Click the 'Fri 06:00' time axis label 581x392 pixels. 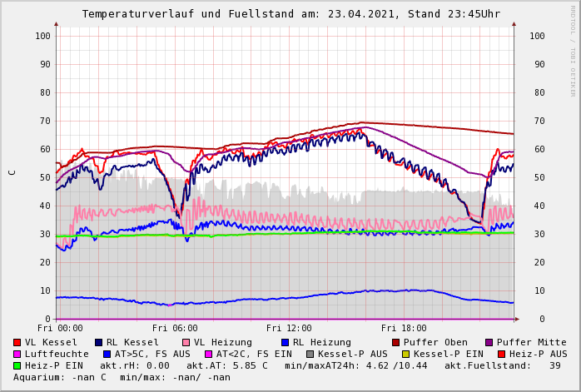pyautogui.click(x=175, y=329)
